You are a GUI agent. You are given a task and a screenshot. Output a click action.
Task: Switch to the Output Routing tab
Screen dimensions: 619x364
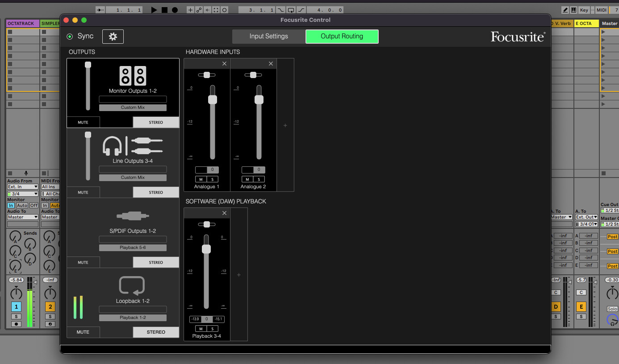coord(342,37)
